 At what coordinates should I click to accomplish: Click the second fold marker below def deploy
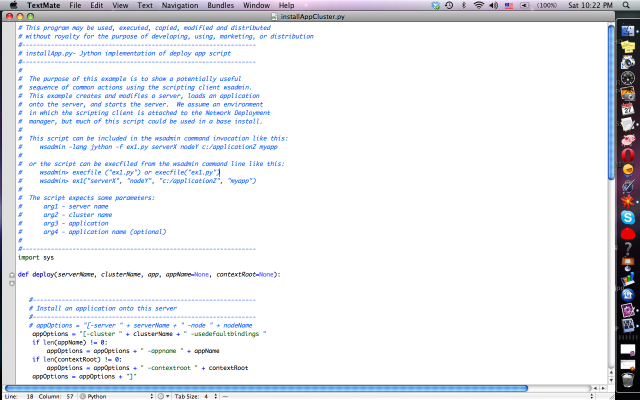12,283
